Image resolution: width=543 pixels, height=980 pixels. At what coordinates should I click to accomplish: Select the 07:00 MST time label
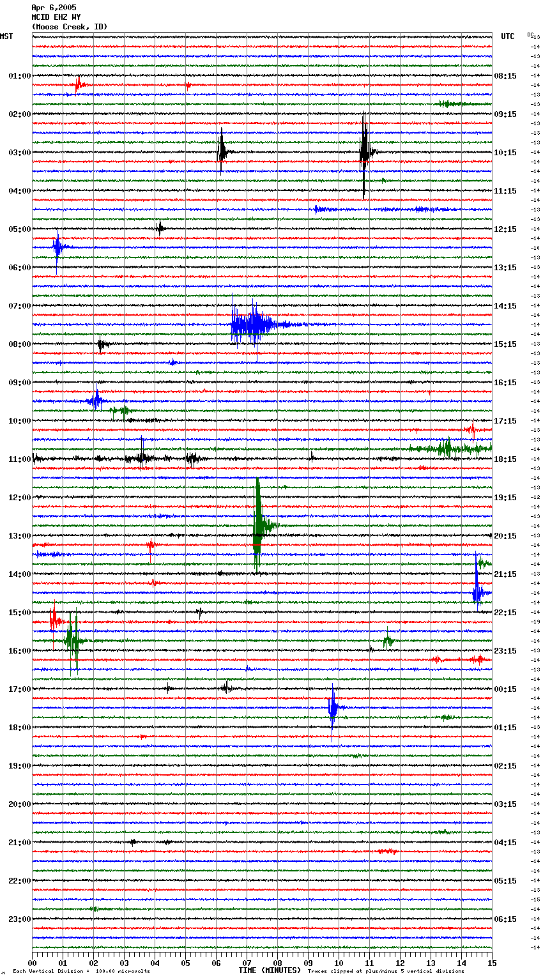pyautogui.click(x=19, y=306)
